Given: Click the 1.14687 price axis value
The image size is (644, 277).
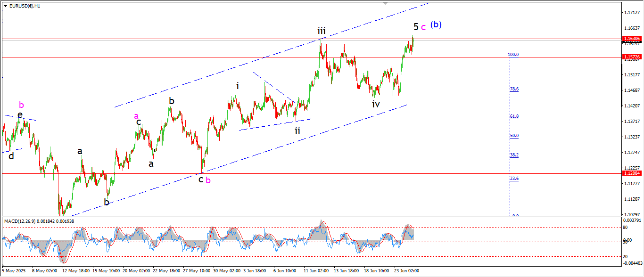Looking at the screenshot, I should pos(632,90).
